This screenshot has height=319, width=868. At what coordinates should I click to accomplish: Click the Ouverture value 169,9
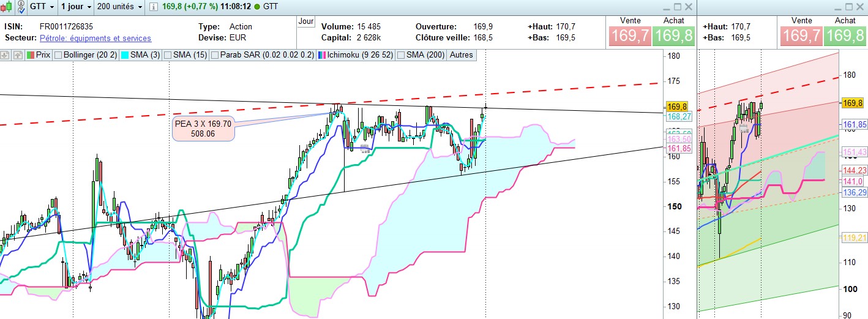click(x=483, y=27)
